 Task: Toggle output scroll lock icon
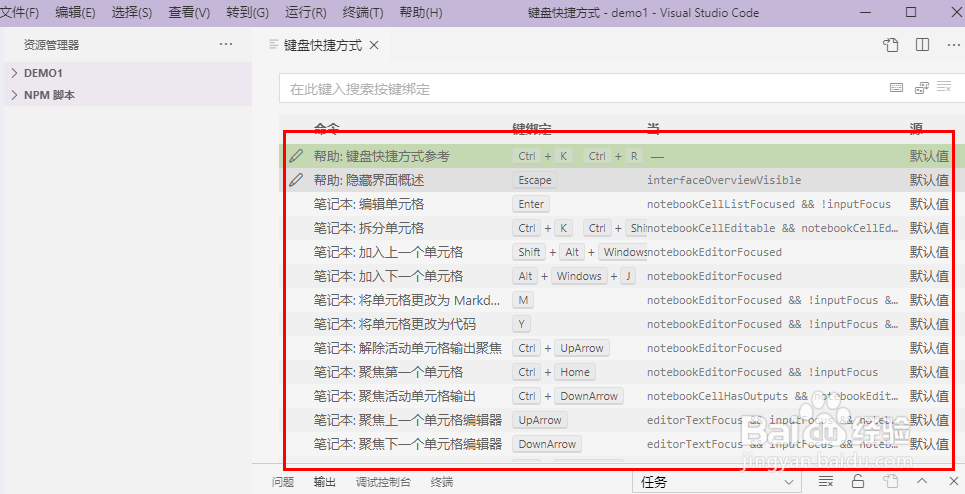(858, 481)
